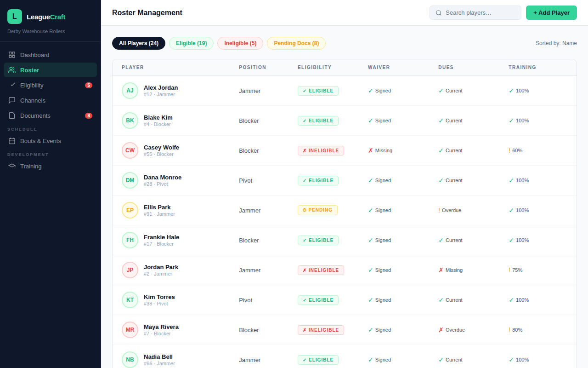
Task: Click the Documents file icon in sidebar
Action: pos(12,115)
